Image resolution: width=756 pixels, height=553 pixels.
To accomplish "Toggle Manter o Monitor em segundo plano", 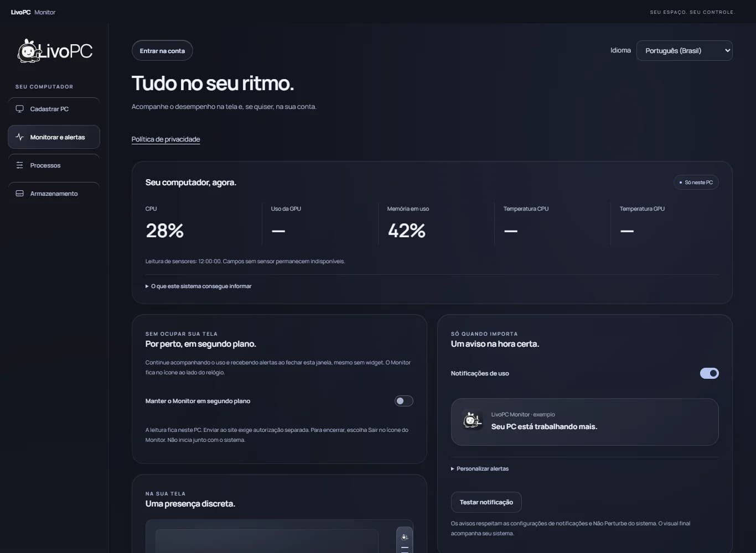I will [x=404, y=401].
